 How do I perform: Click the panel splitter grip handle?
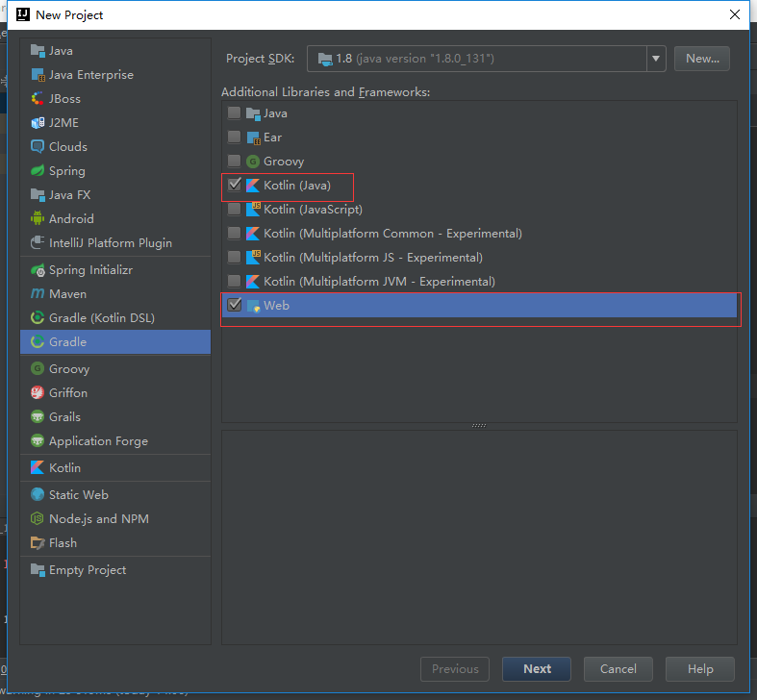[x=479, y=425]
